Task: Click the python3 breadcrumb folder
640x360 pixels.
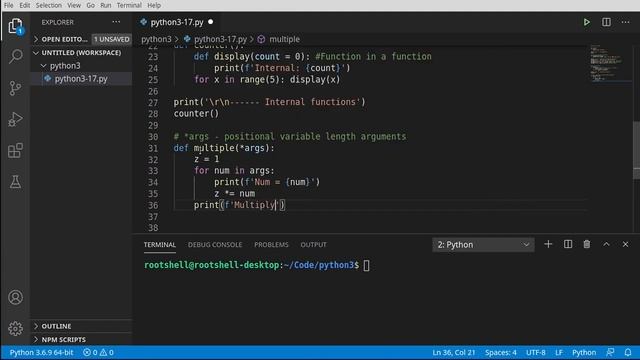Action: 156,39
